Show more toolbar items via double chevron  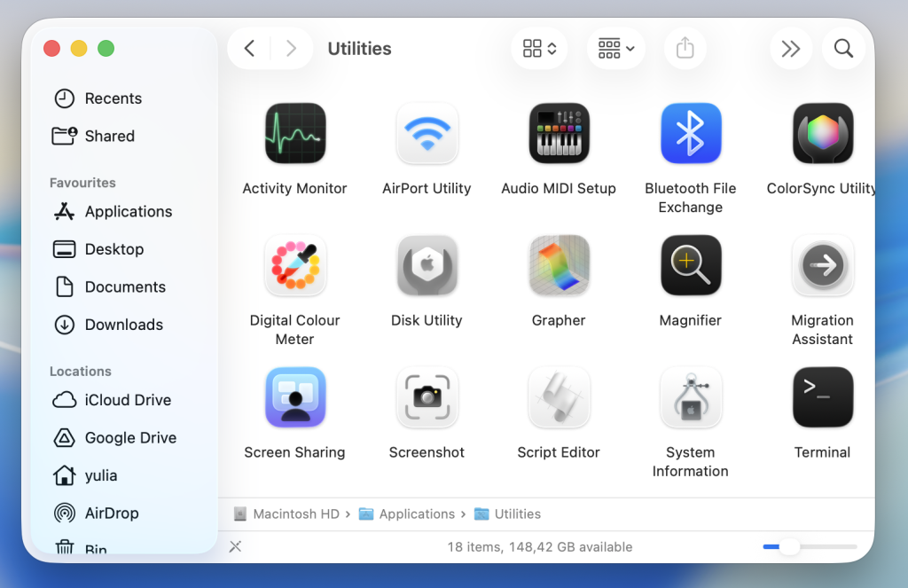pyautogui.click(x=790, y=48)
